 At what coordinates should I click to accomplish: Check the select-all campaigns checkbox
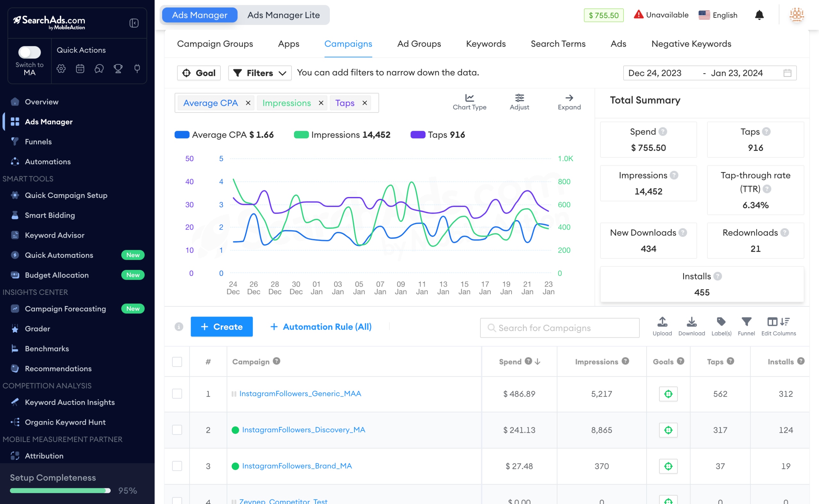coord(177,362)
